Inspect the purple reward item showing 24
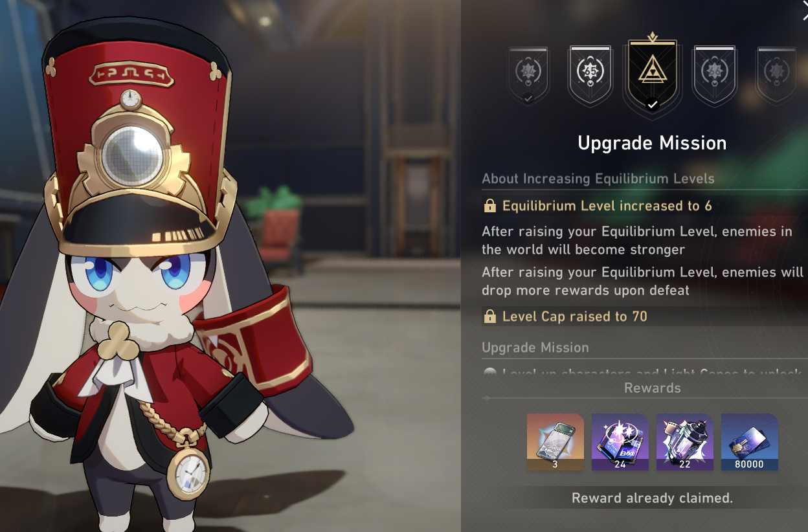808x532 pixels. [620, 442]
